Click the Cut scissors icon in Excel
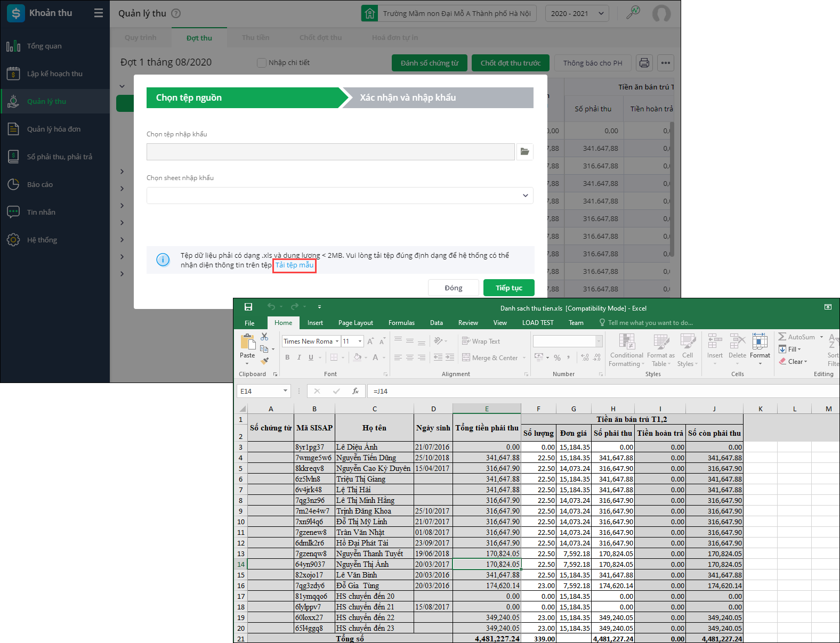Viewport: 840px width, 643px height. click(264, 337)
